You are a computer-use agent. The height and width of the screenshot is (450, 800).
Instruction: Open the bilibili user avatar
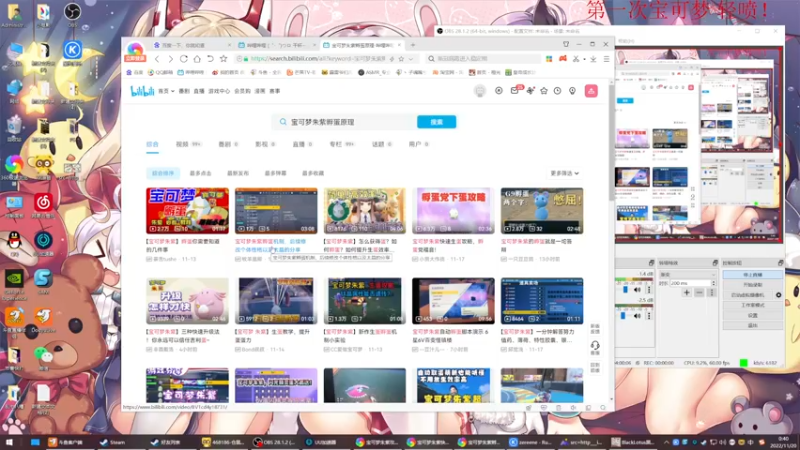pos(480,91)
